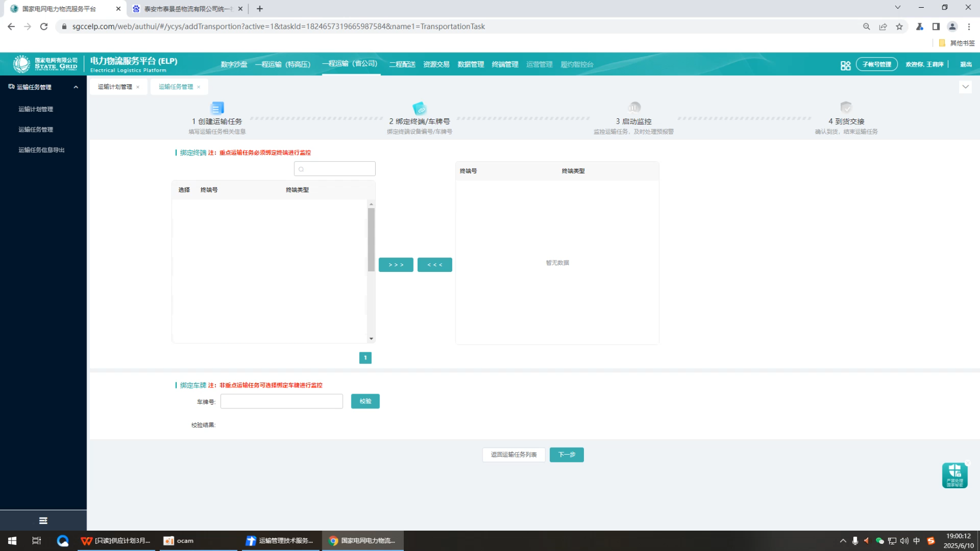980x551 pixels.
Task: Click the step 4 arrival handover icon
Action: pos(846,107)
